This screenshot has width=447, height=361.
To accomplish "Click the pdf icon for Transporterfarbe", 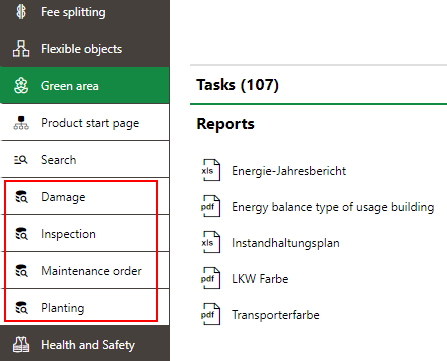I will pos(211,314).
